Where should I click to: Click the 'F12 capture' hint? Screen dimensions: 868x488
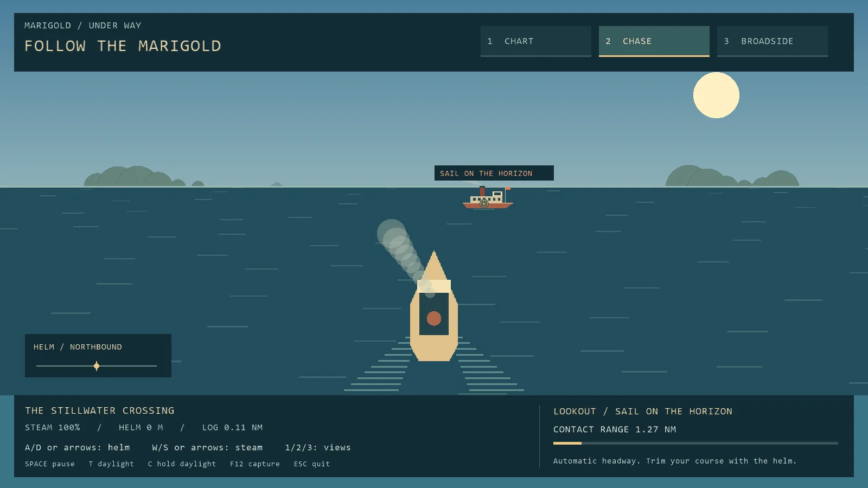point(255,464)
